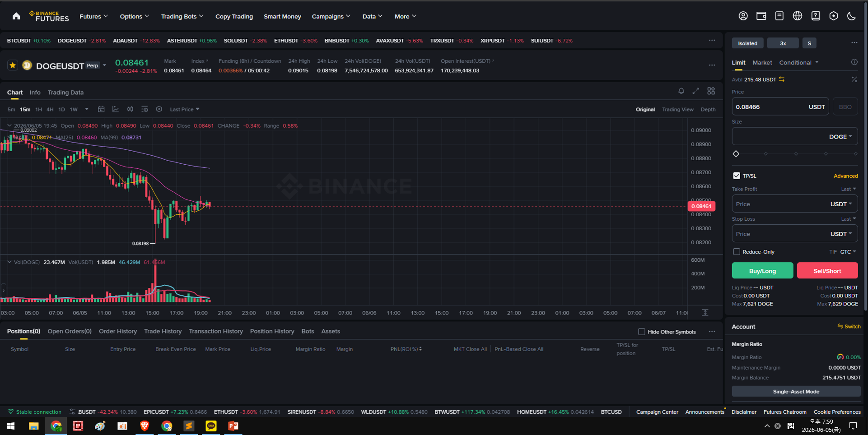Open File Explorer in the taskbar
868x435 pixels.
(x=34, y=426)
